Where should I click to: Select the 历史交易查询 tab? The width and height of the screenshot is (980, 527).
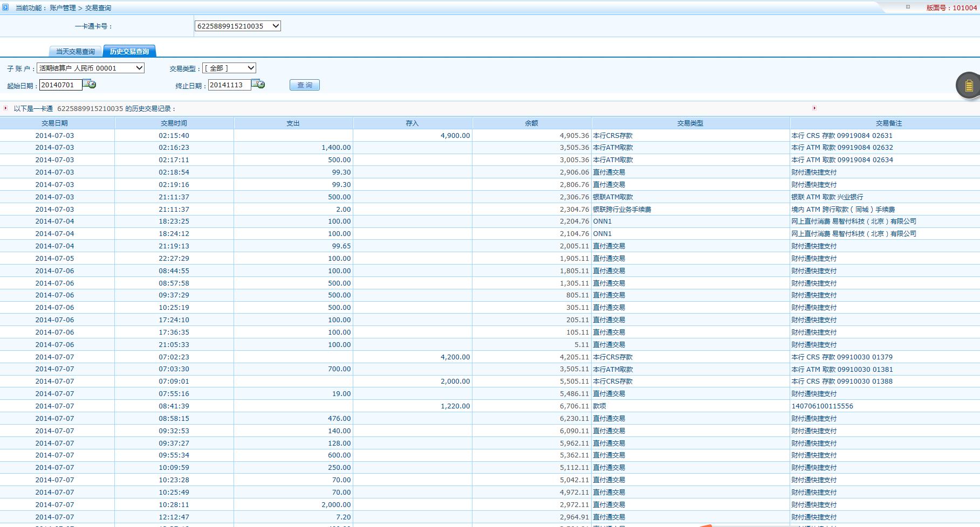pos(129,52)
